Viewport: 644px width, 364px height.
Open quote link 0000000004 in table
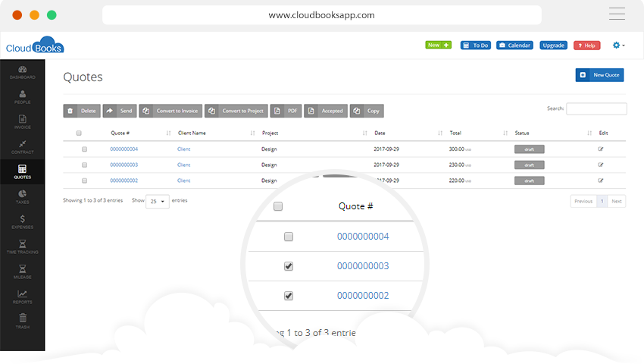[124, 149]
